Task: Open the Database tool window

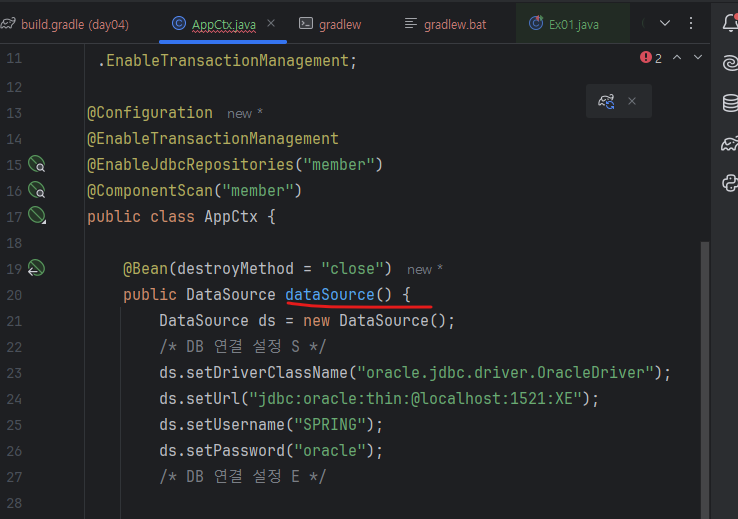Action: (x=730, y=103)
